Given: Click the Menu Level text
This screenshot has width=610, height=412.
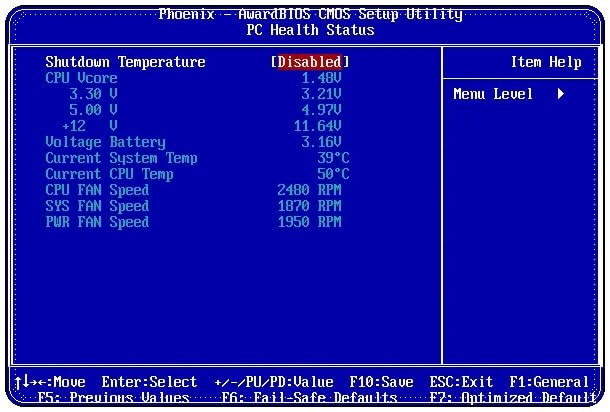Looking at the screenshot, I should click(x=493, y=94).
